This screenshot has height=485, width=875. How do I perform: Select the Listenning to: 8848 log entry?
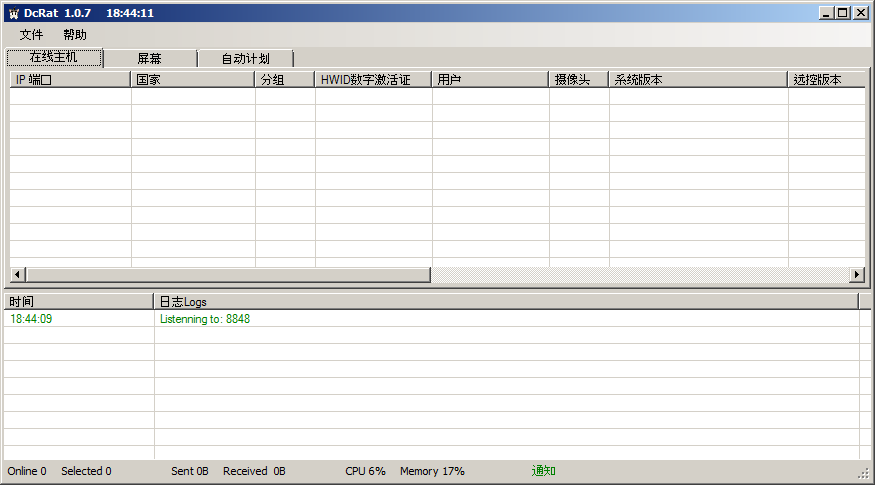coord(205,319)
